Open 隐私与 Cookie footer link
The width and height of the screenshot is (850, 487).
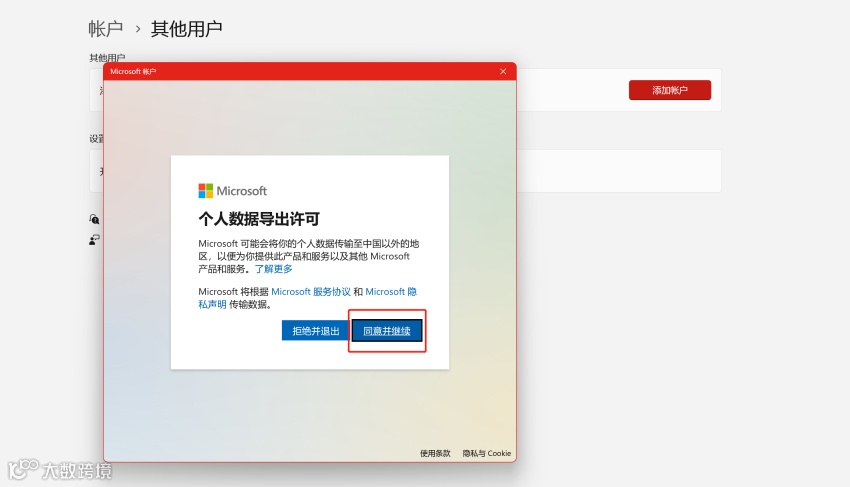click(x=486, y=453)
